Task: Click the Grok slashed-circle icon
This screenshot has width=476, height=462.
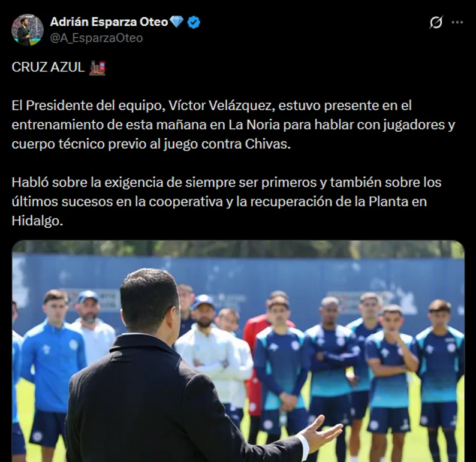Action: (436, 22)
